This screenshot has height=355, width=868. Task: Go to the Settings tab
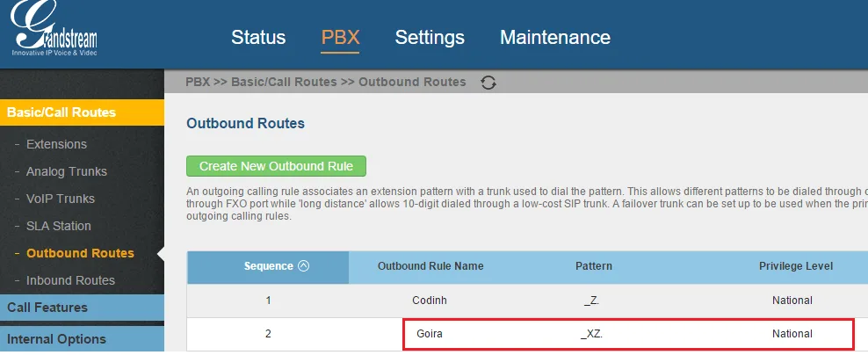430,38
